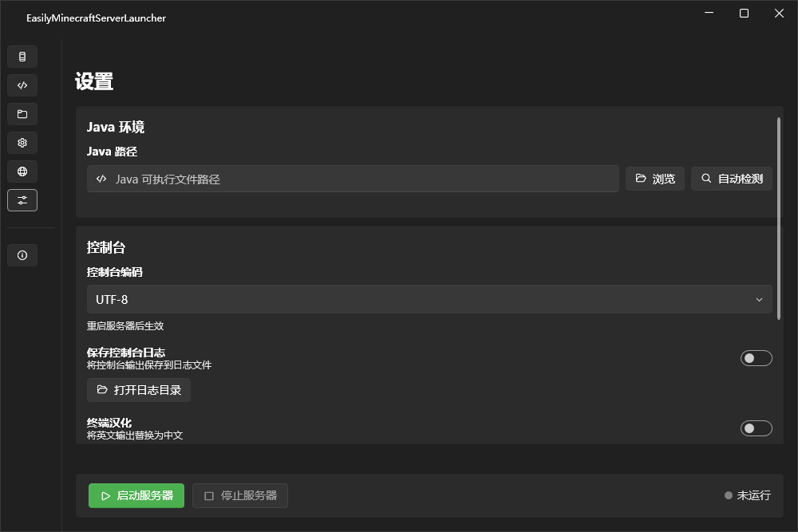Select the console icon in the sidebar
This screenshot has height=532, width=798.
point(22,85)
